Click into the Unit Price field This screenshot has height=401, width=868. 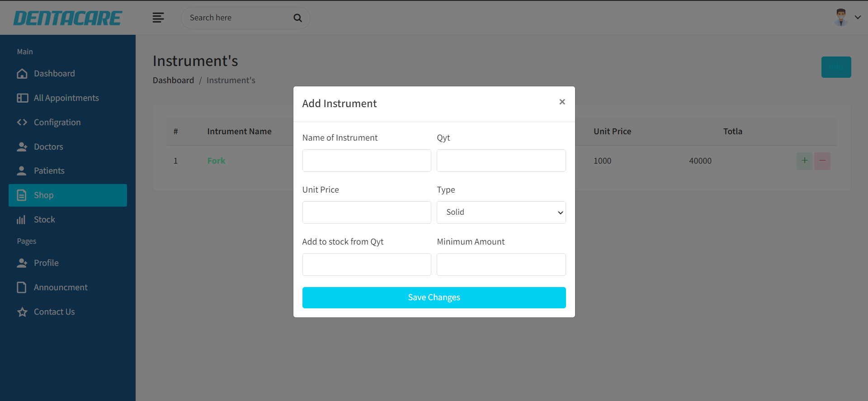pyautogui.click(x=366, y=212)
